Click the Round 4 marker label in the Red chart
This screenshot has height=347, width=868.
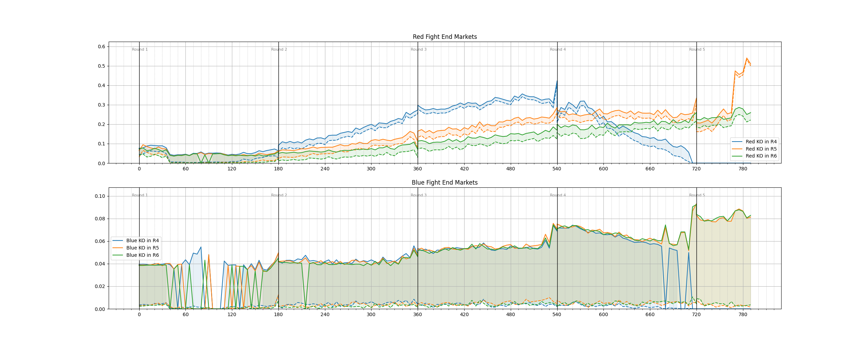click(558, 50)
